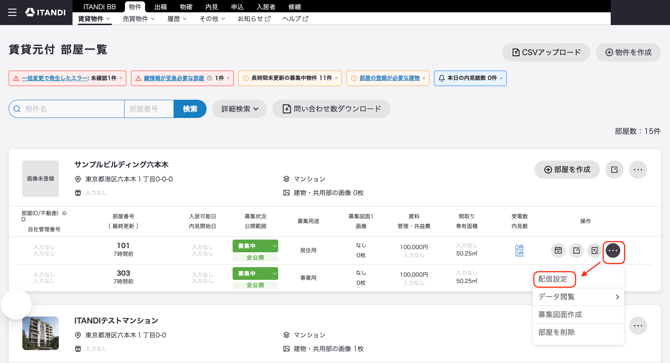Open three-dot menu on サンプルビルディング六本木 card
The image size is (670, 363).
pyautogui.click(x=638, y=170)
